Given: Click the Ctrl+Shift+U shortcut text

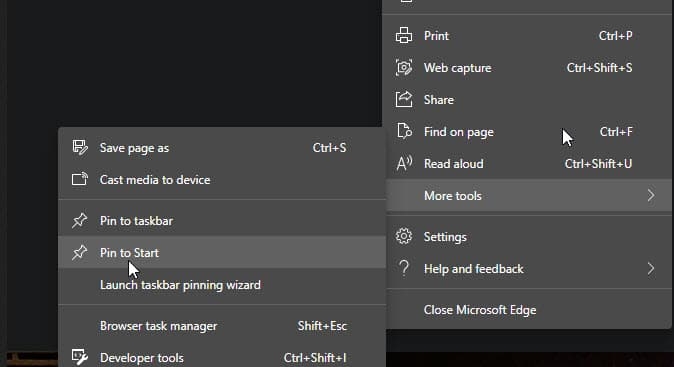Looking at the screenshot, I should 598,164.
